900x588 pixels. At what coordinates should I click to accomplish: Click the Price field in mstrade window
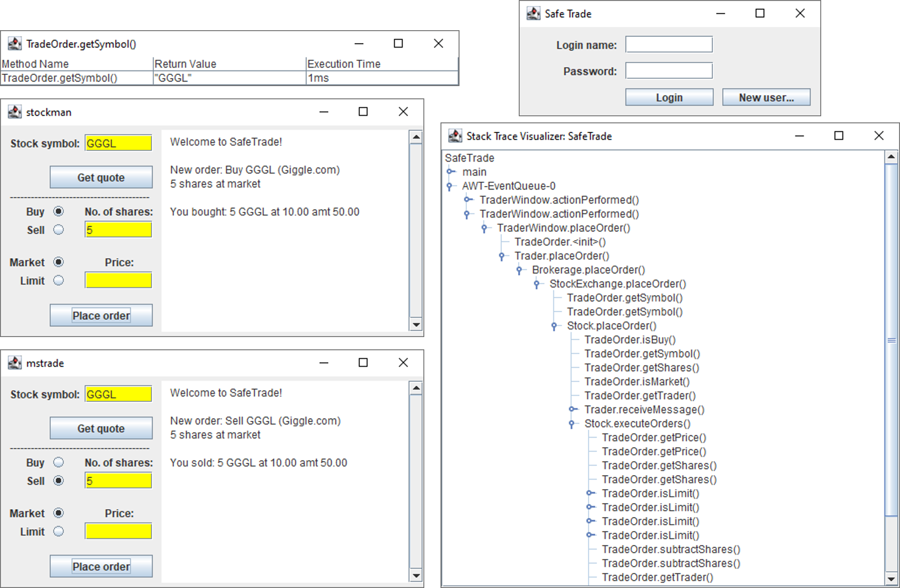tap(119, 531)
